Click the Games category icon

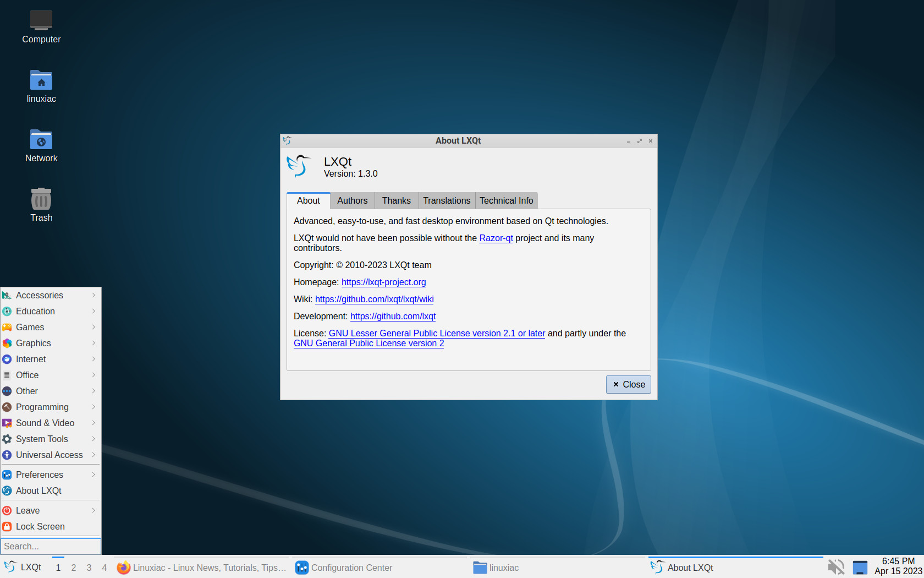click(x=7, y=328)
